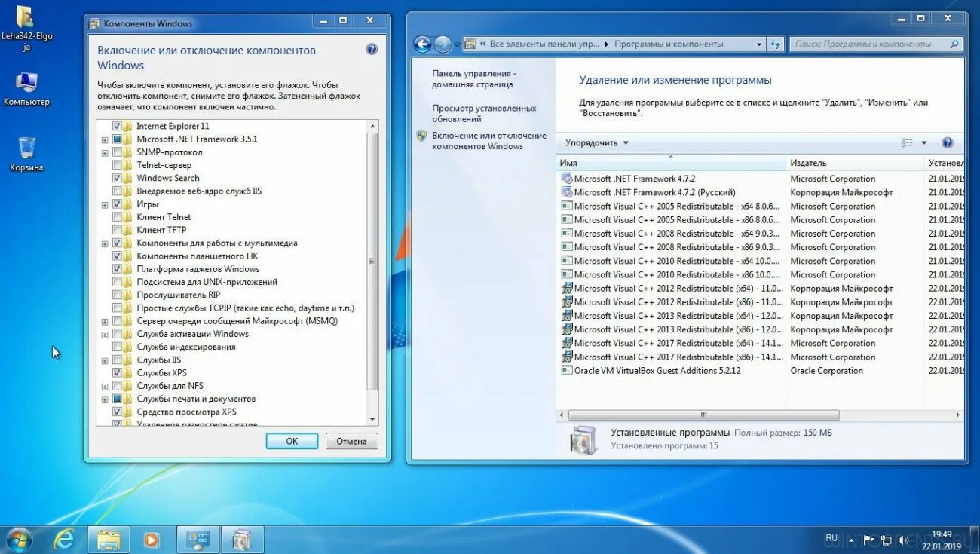
Task: Expand Службы печати и документов node
Action: tap(105, 399)
